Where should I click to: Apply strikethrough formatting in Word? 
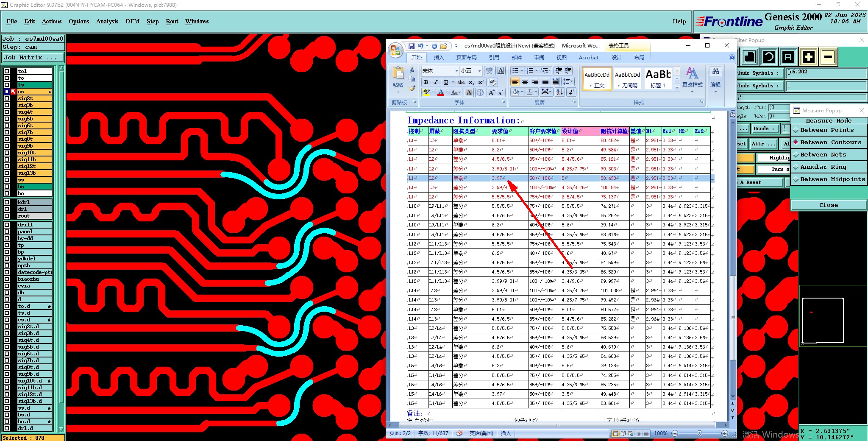pos(461,82)
